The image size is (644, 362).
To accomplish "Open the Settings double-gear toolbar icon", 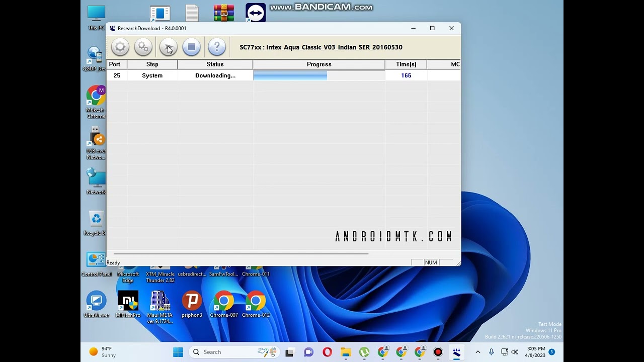I will [143, 47].
